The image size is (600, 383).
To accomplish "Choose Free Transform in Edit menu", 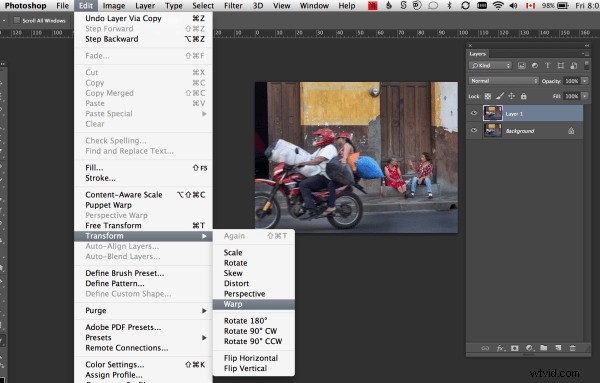I will click(143, 226).
